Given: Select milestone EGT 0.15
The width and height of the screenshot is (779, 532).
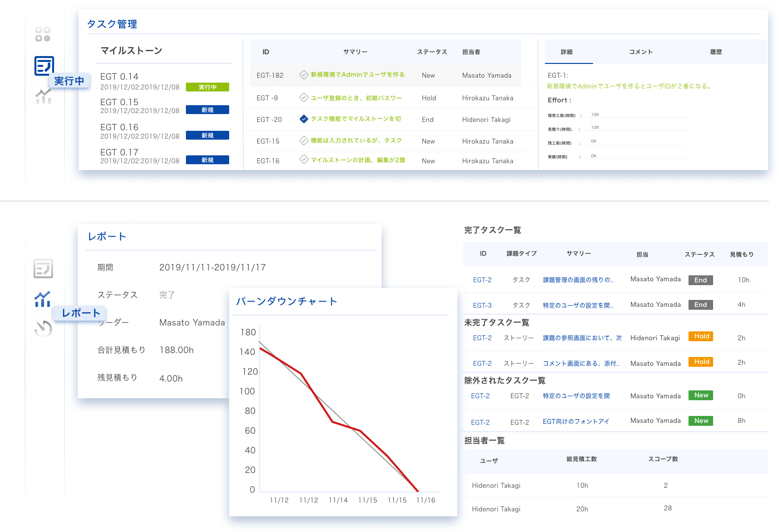Looking at the screenshot, I should click(120, 102).
